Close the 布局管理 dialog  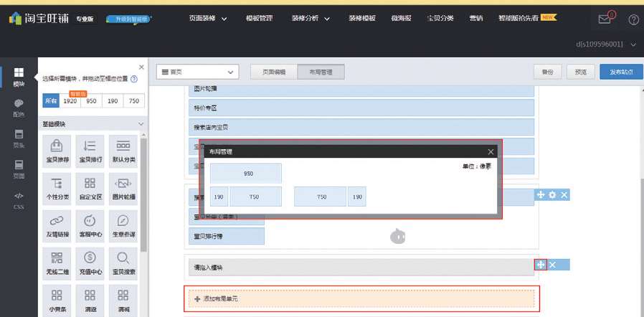coord(491,151)
